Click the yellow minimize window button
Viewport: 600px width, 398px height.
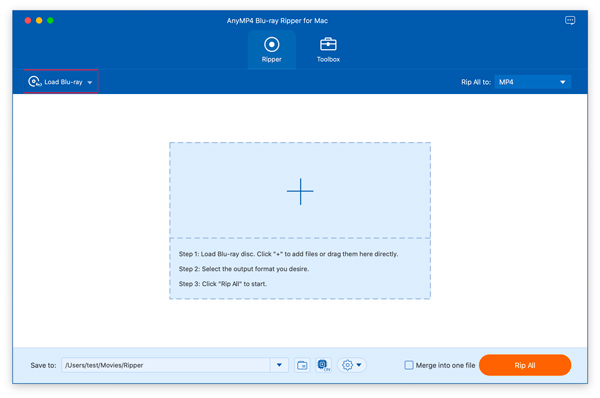39,20
